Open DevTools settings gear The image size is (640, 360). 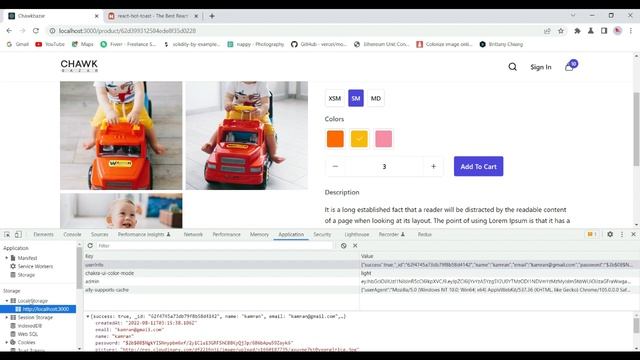[x=610, y=234]
